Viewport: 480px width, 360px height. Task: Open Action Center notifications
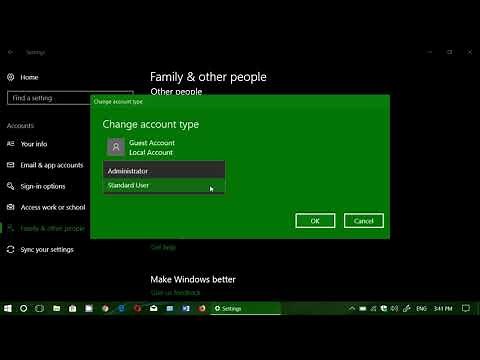(x=466, y=308)
